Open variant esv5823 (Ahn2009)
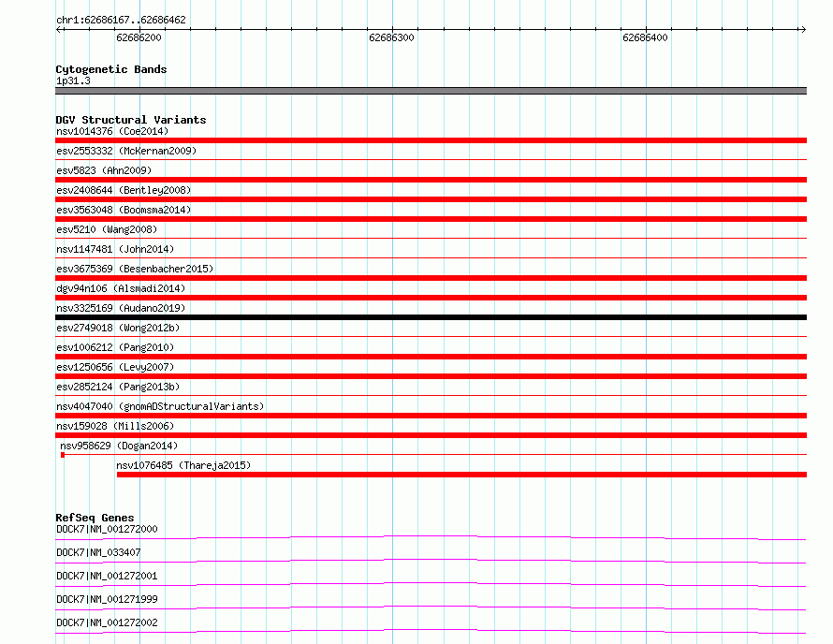The image size is (833, 644). [104, 170]
